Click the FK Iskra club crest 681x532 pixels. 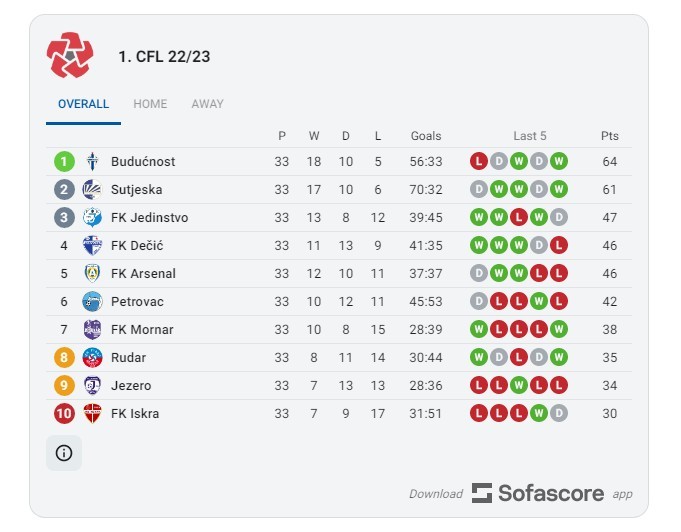[92, 413]
